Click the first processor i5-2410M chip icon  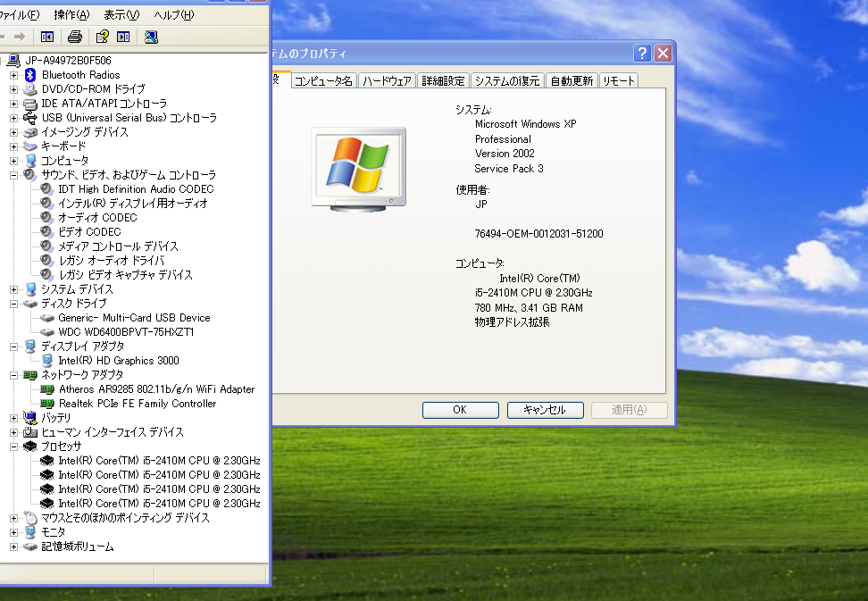coord(47,461)
